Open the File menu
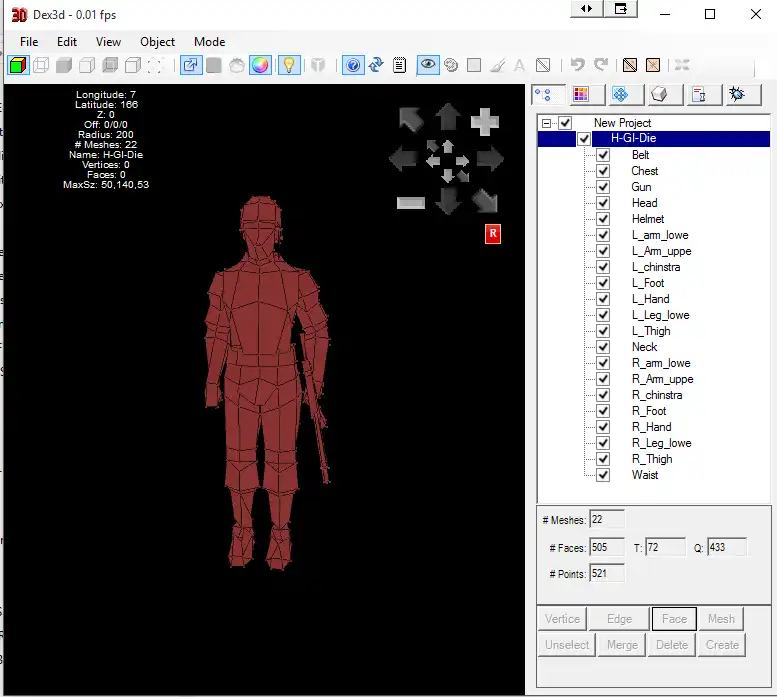This screenshot has height=697, width=777. pyautogui.click(x=29, y=42)
